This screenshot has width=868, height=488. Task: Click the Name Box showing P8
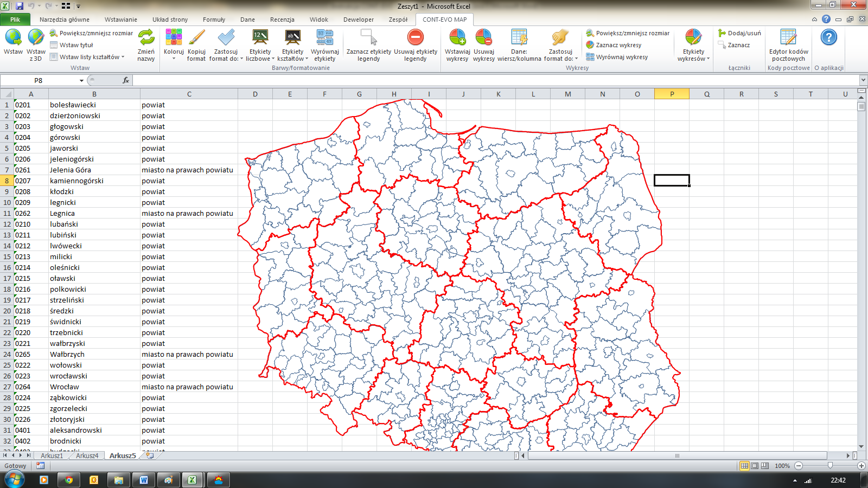click(x=39, y=80)
